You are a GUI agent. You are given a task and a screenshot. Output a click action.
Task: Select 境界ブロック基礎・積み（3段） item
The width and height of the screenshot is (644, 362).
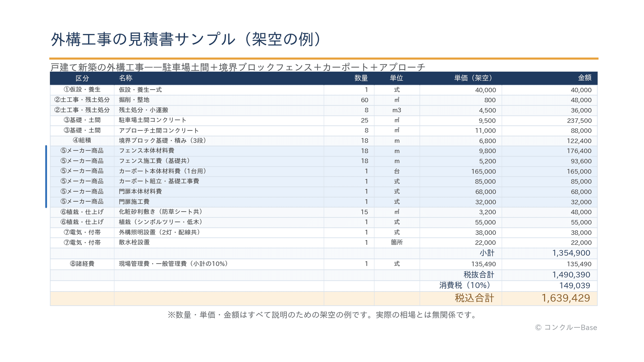pos(163,141)
